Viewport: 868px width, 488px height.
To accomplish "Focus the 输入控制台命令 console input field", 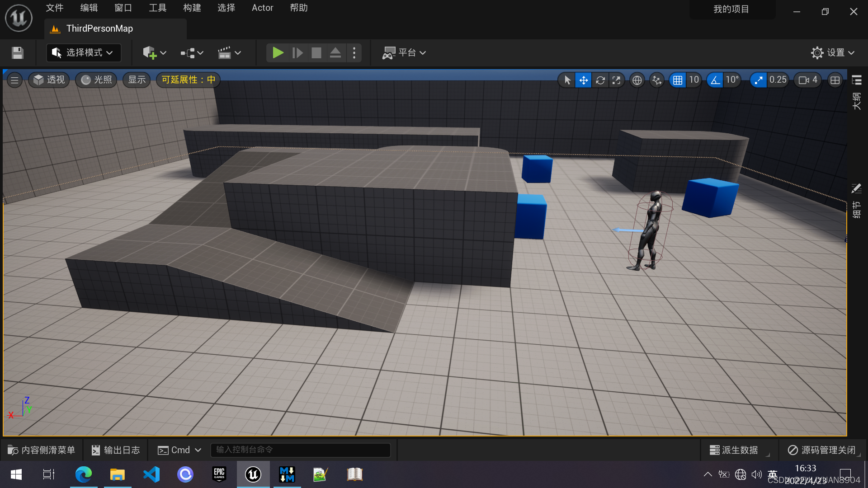I will [301, 450].
